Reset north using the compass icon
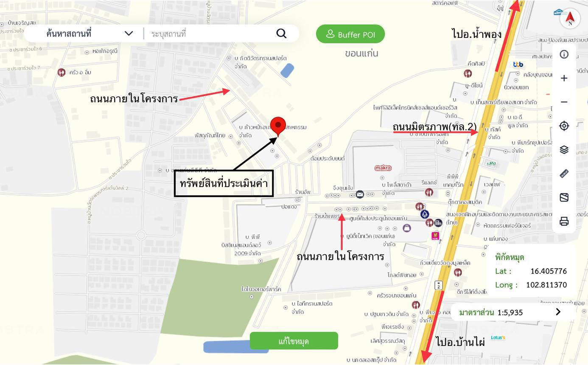588x365 pixels. [570, 19]
